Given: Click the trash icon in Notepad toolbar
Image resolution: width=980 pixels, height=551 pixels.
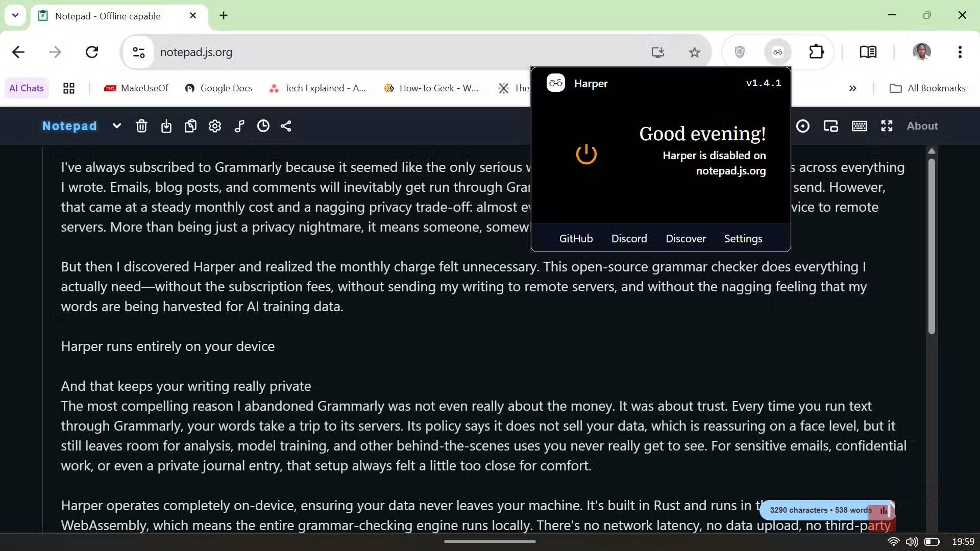Looking at the screenshot, I should (x=141, y=126).
